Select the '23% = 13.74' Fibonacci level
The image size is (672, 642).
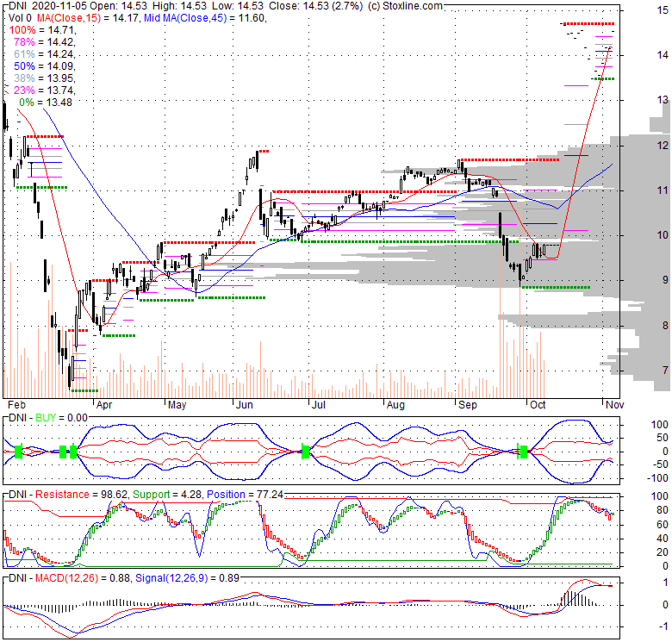45,90
